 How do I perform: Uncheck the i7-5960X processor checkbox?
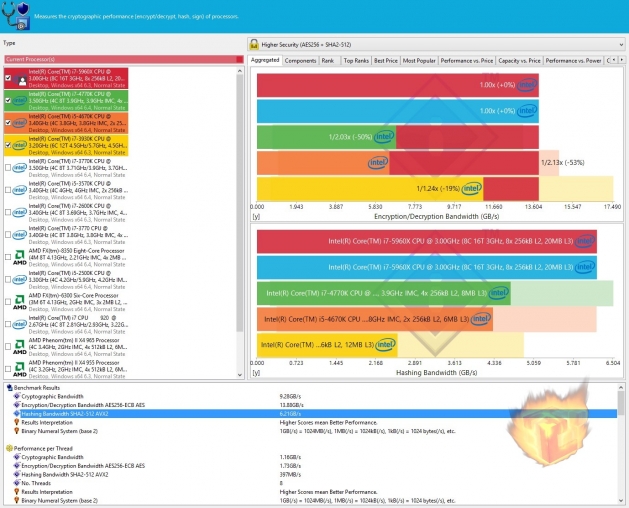[x=8, y=78]
